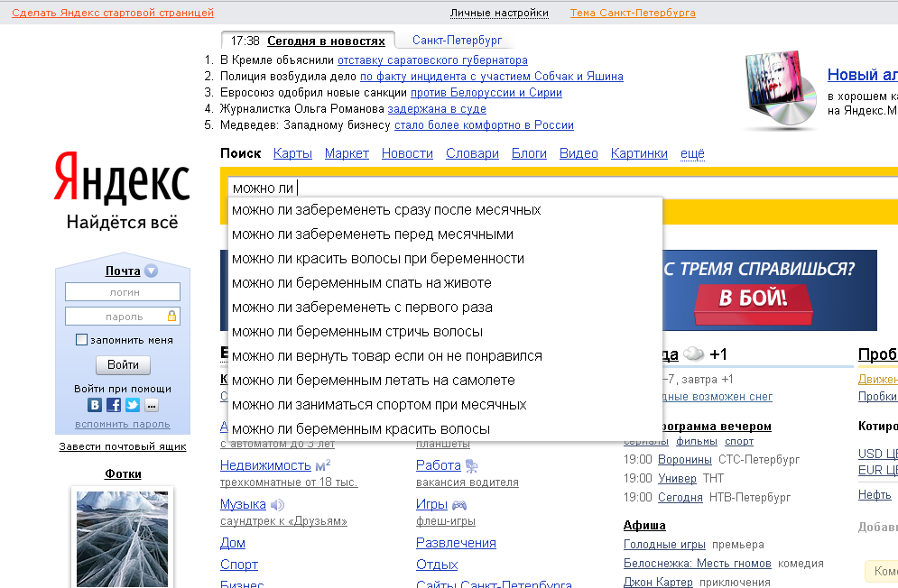Open 'Голодные игры' movie link
The height and width of the screenshot is (588, 898).
pos(664,545)
